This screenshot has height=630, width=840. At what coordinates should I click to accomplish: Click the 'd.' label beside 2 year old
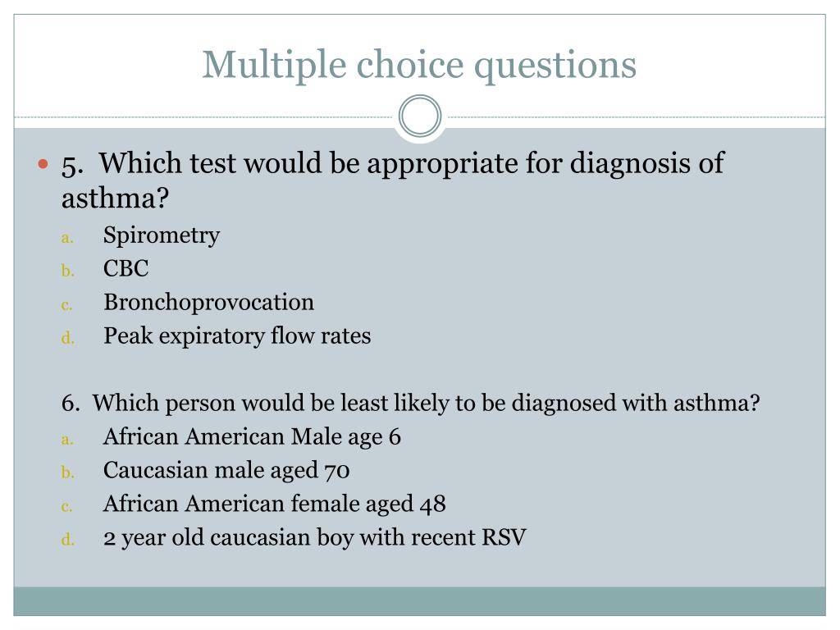pos(67,539)
